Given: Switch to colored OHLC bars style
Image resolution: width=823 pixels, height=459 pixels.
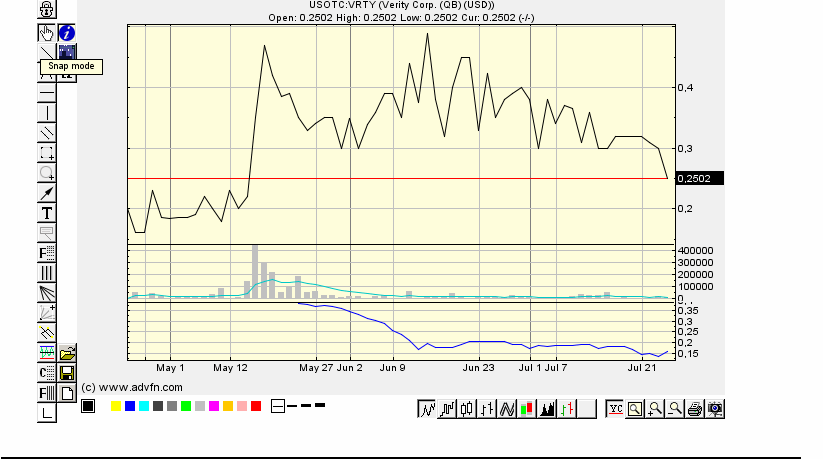Looking at the screenshot, I should 567,409.
